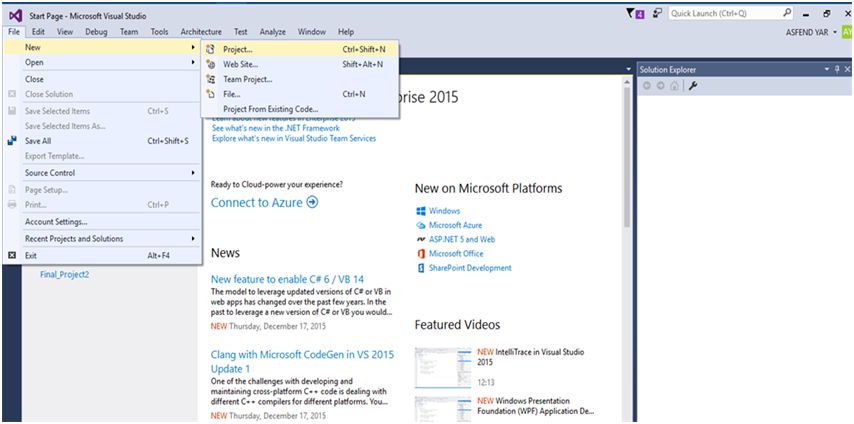This screenshot has height=424, width=854.
Task: Open Properties wrench in Solution Explorer
Action: (693, 86)
